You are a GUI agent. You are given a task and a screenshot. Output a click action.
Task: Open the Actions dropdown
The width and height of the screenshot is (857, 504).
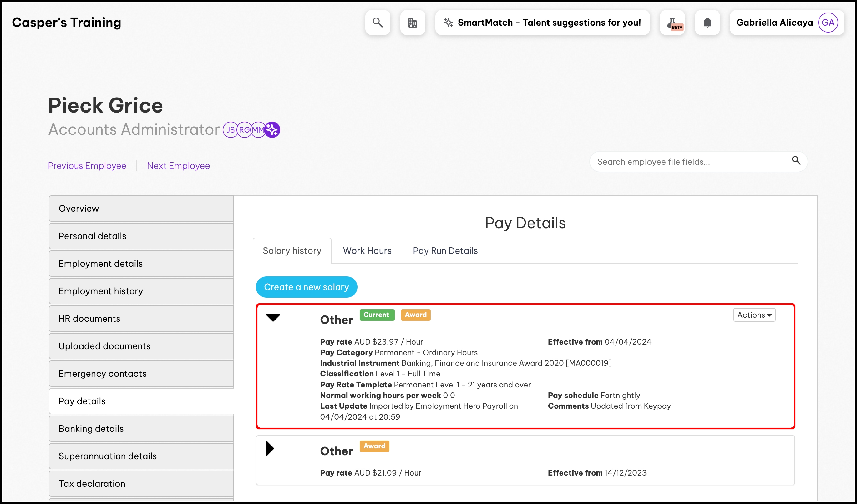tap(754, 315)
